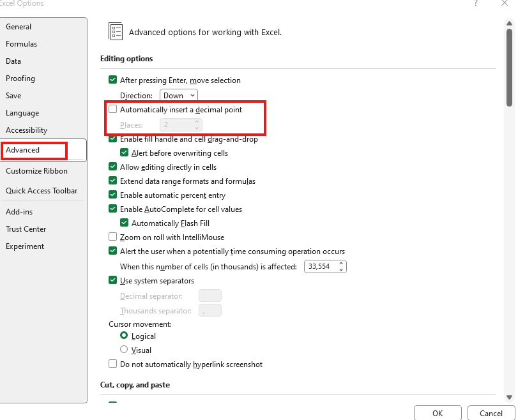The image size is (518, 420).
Task: Uncheck 'Automatically Flash Fill'
Action: [124, 223]
